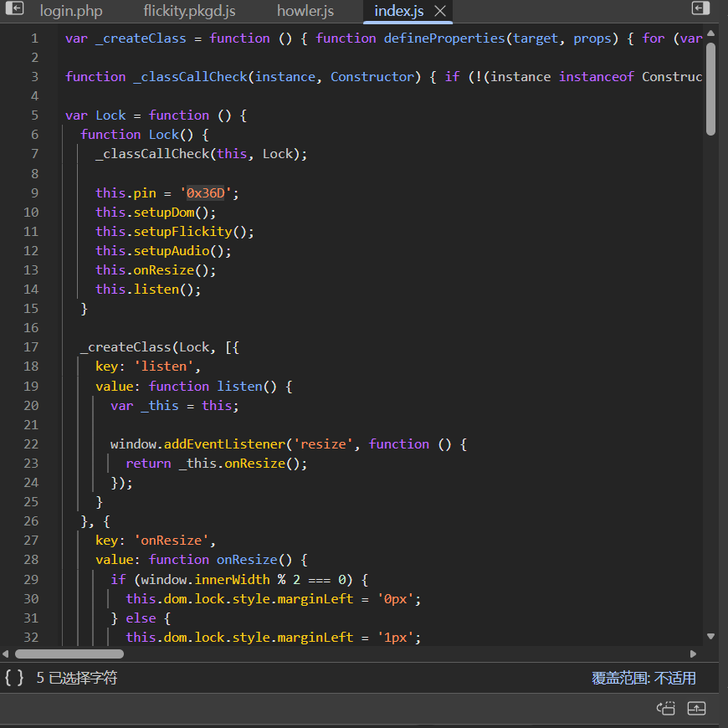The image size is (728, 728).
Task: Click the horizontal scrollbar right arrow
Action: coord(693,654)
